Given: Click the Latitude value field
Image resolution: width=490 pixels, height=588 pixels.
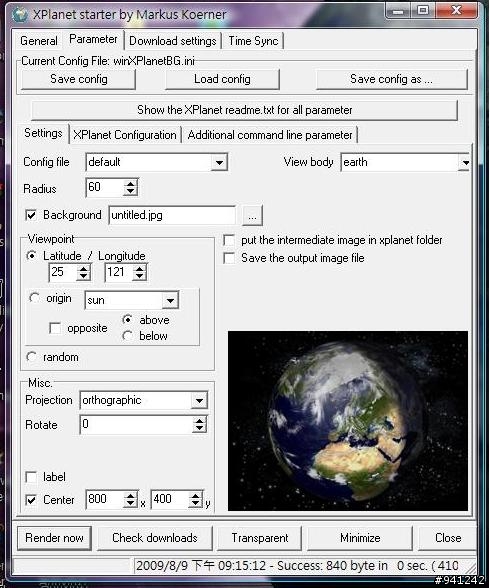Looking at the screenshot, I should (x=63, y=272).
